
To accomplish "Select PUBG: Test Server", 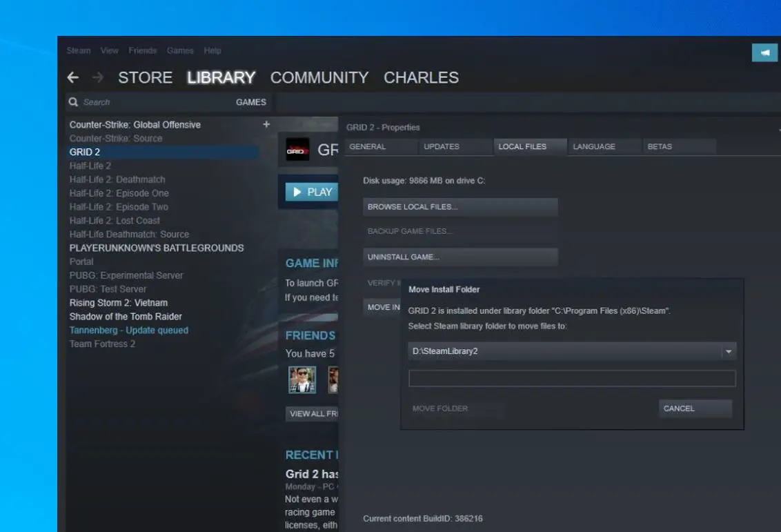I will [108, 289].
